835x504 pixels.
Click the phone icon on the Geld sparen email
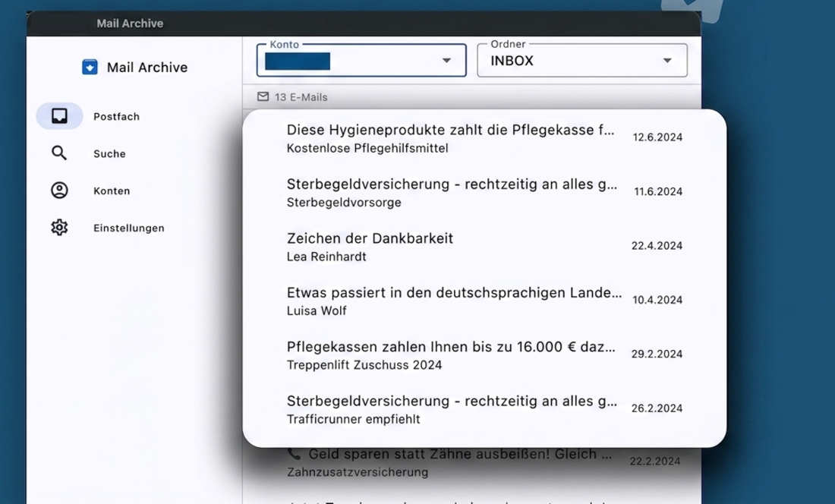point(294,454)
